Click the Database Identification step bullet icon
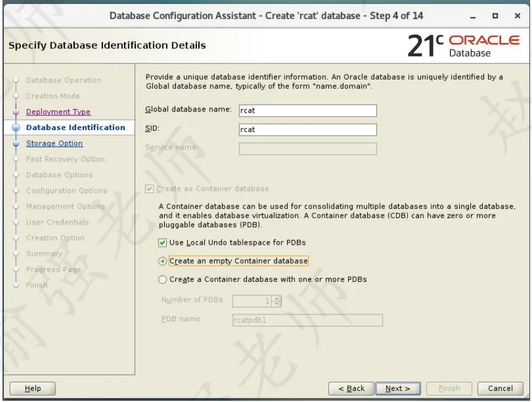This screenshot has height=402, width=532. [x=16, y=128]
